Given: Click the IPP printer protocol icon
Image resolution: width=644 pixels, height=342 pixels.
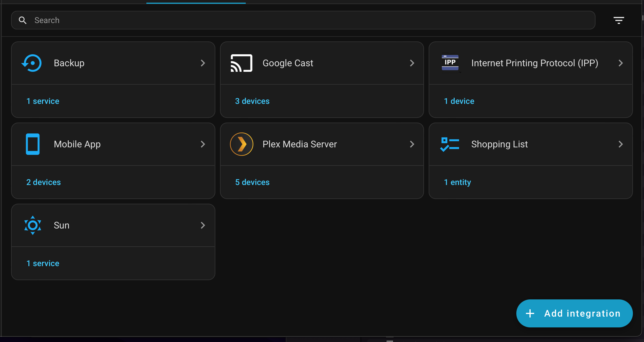Looking at the screenshot, I should pyautogui.click(x=450, y=62).
